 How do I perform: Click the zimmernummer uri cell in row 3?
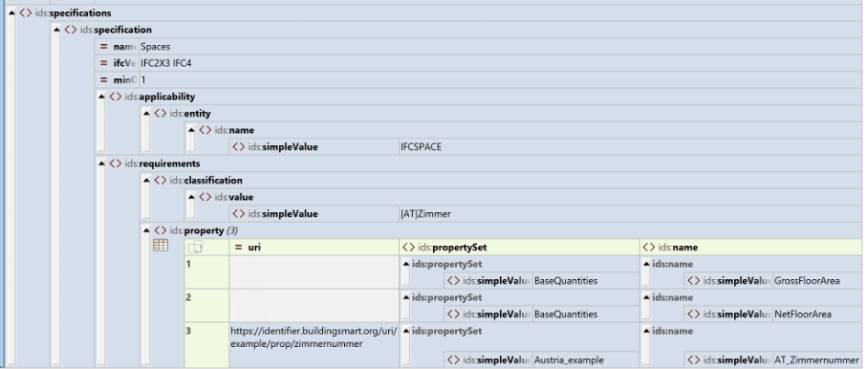(x=314, y=345)
